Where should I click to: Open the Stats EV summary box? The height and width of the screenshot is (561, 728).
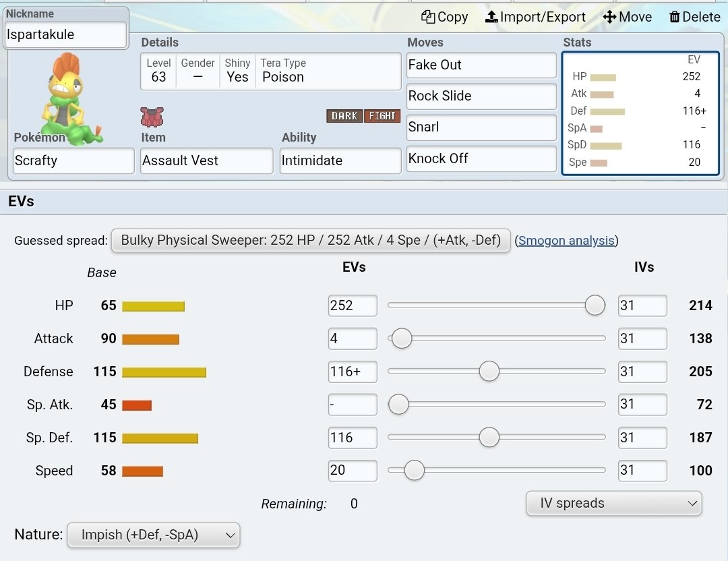coord(640,113)
